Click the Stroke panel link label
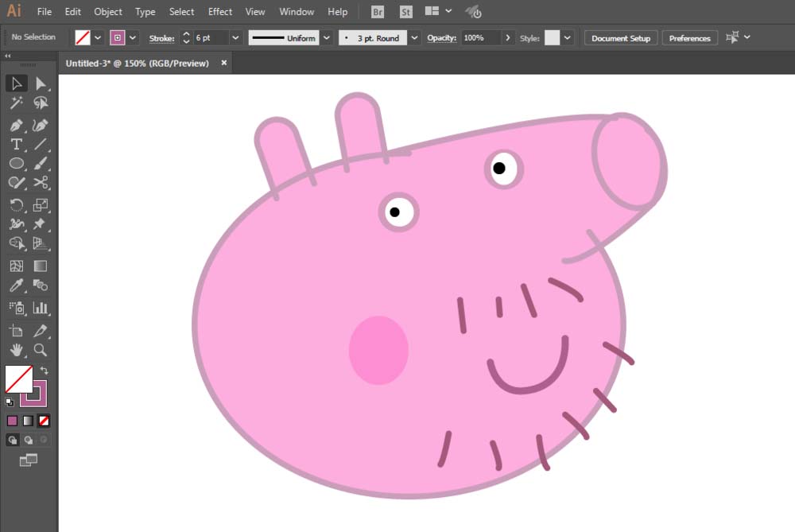Viewport: 795px width, 532px height. (x=161, y=38)
